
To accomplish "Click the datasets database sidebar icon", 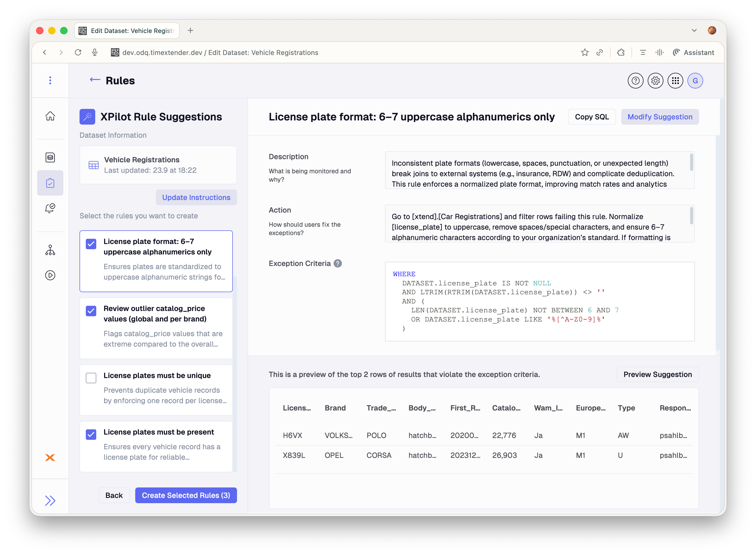I will (50, 157).
